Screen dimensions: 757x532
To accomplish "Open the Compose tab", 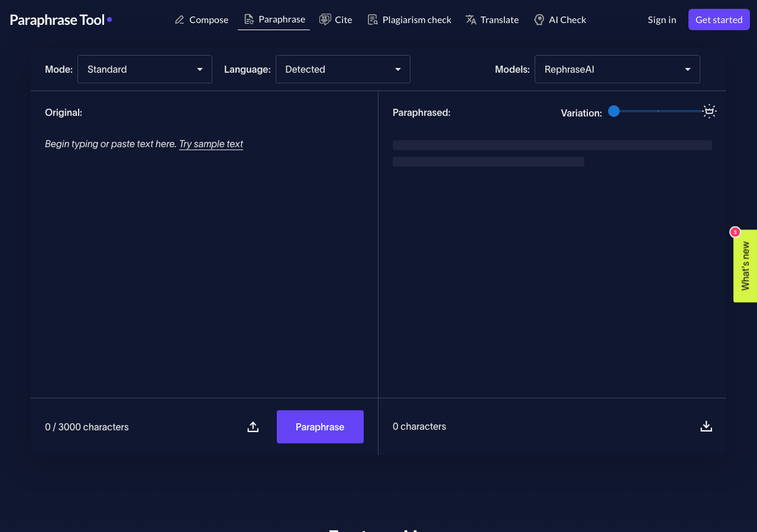I will (202, 20).
